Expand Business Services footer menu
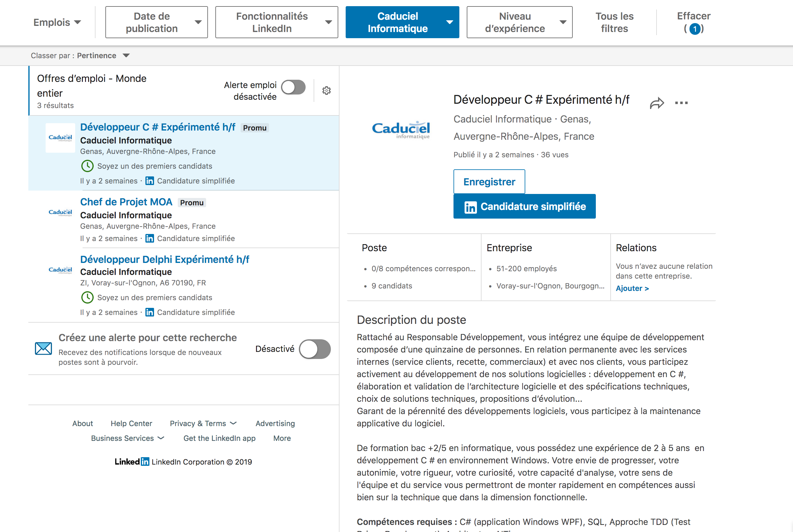This screenshot has width=793, height=532. coord(128,438)
